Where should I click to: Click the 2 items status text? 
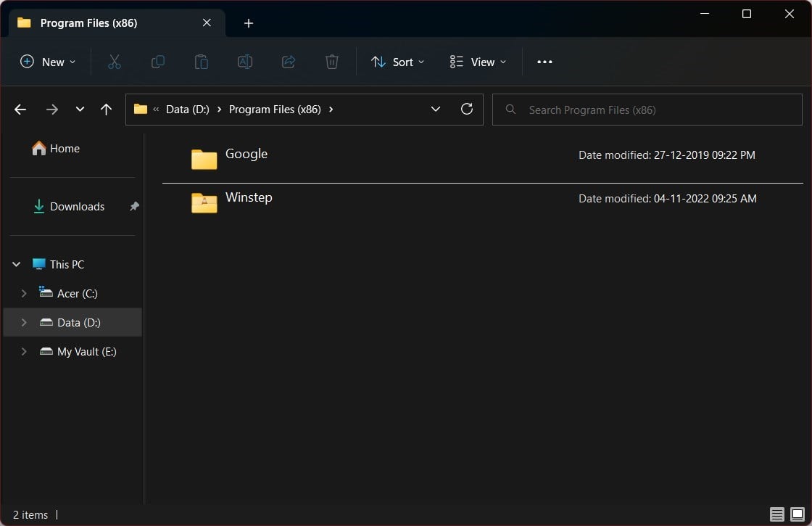pyautogui.click(x=30, y=514)
